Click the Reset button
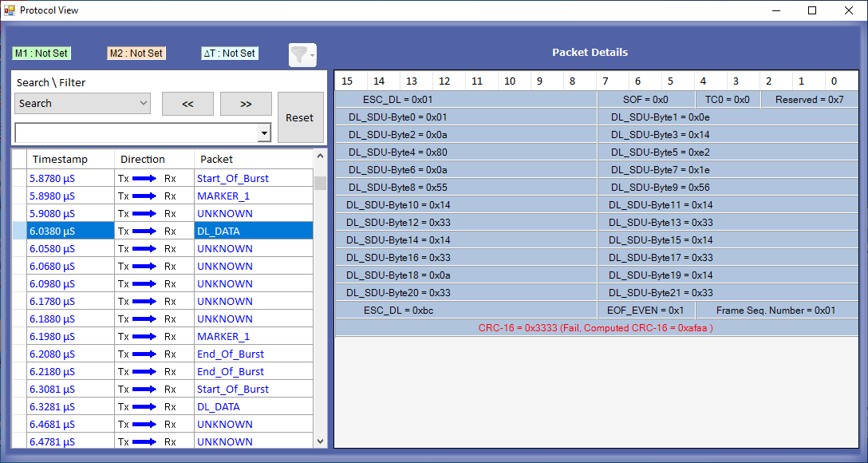The image size is (868, 463). [x=300, y=117]
